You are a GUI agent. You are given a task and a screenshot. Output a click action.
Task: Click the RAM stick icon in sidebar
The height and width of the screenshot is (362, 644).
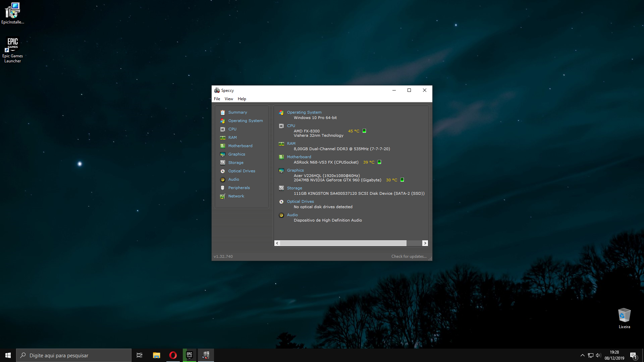(223, 138)
